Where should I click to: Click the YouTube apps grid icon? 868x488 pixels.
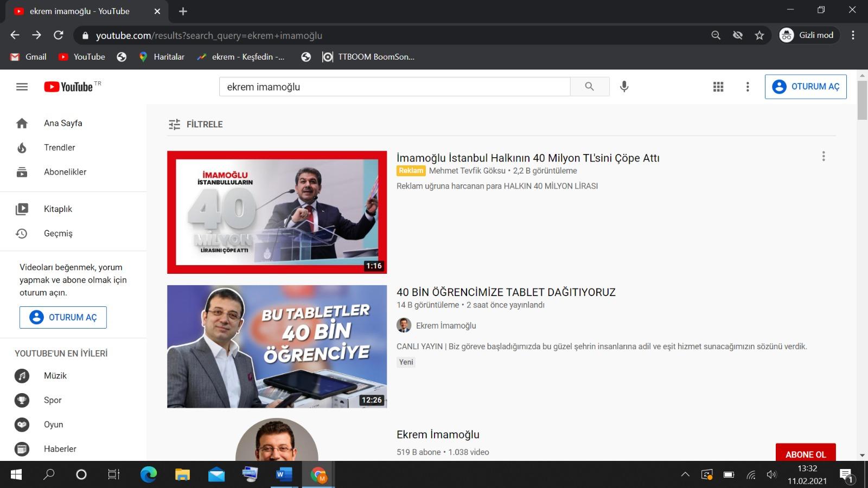718,86
